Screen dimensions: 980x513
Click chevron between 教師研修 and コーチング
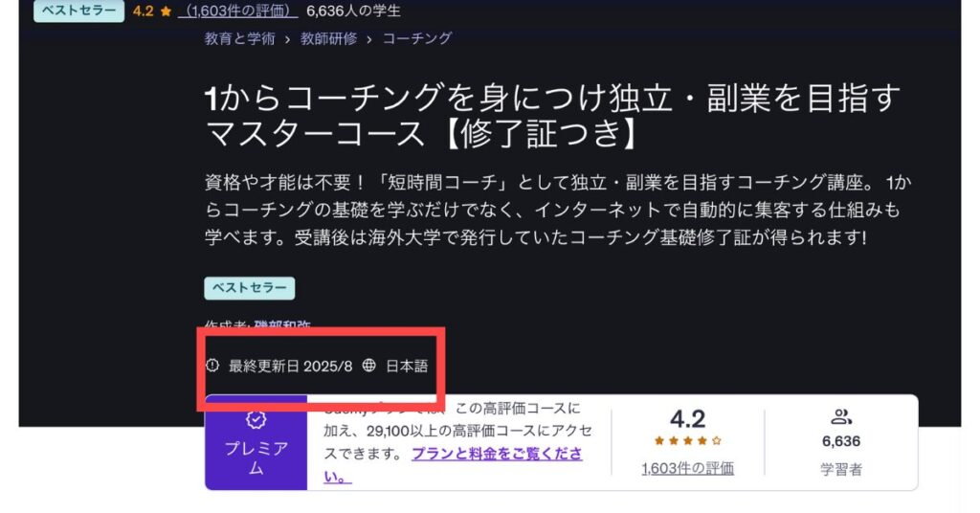[x=369, y=39]
